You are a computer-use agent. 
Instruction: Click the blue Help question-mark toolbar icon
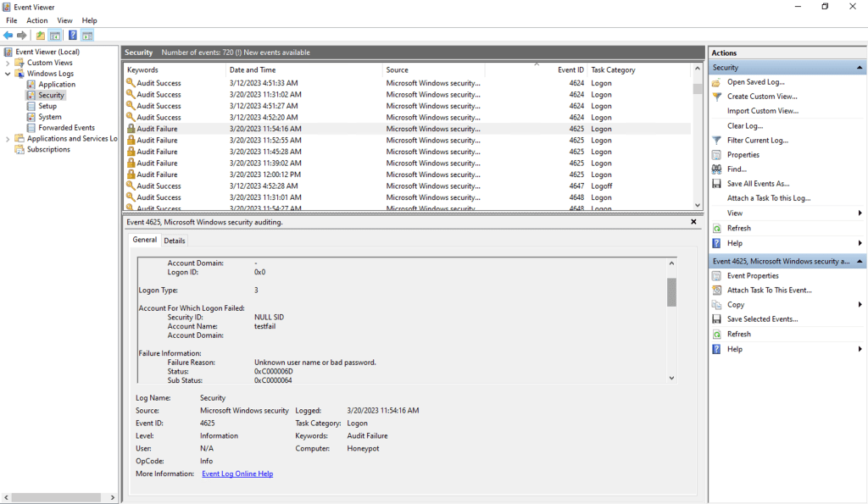[73, 36]
